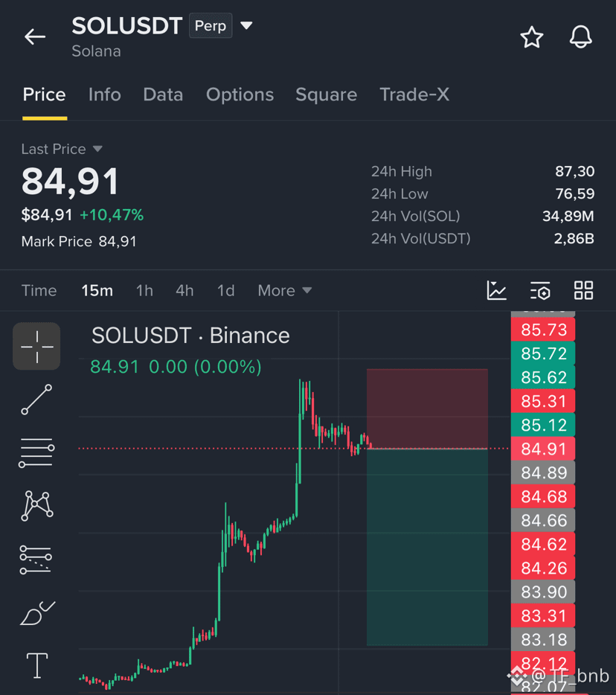Screen dimensions: 616x695
Task: Click the 85.72 price label on axis
Action: 543,353
